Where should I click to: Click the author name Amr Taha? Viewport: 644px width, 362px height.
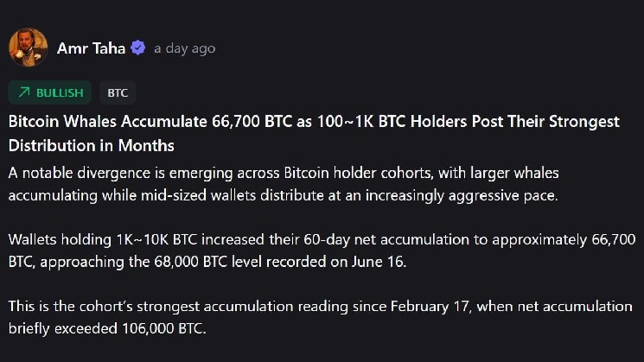[91, 48]
